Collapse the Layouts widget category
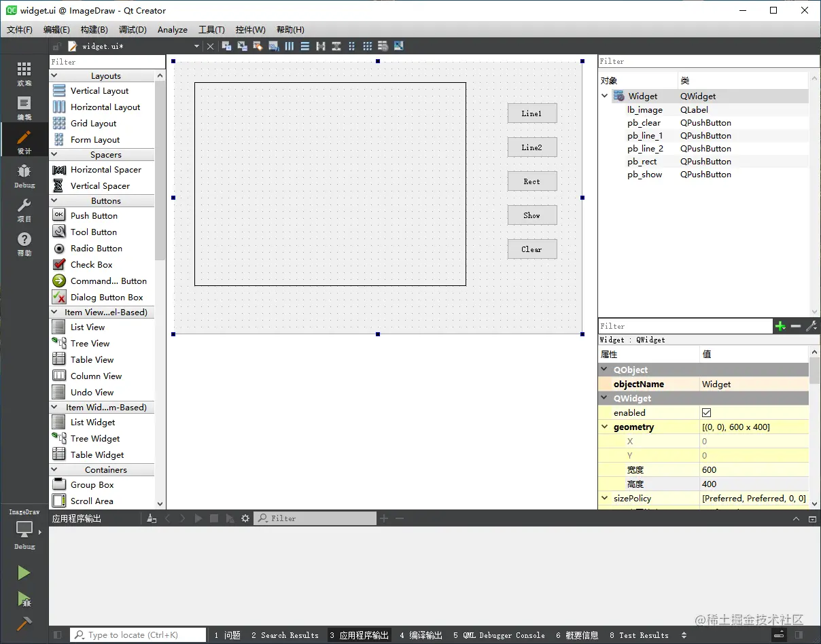Screen dimensions: 821x644 (x=54, y=76)
